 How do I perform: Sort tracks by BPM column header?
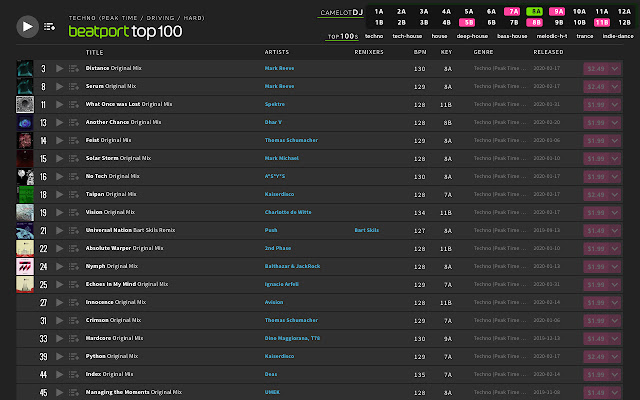point(420,52)
